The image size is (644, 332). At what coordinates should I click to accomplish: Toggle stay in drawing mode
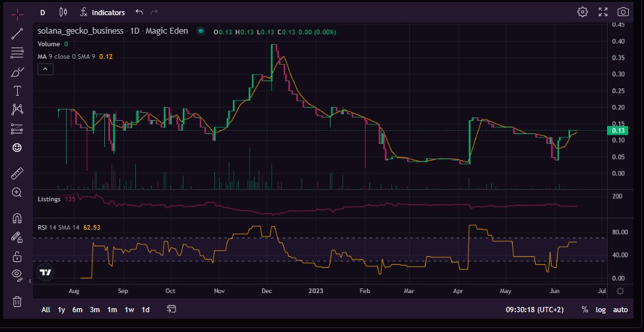pyautogui.click(x=17, y=237)
